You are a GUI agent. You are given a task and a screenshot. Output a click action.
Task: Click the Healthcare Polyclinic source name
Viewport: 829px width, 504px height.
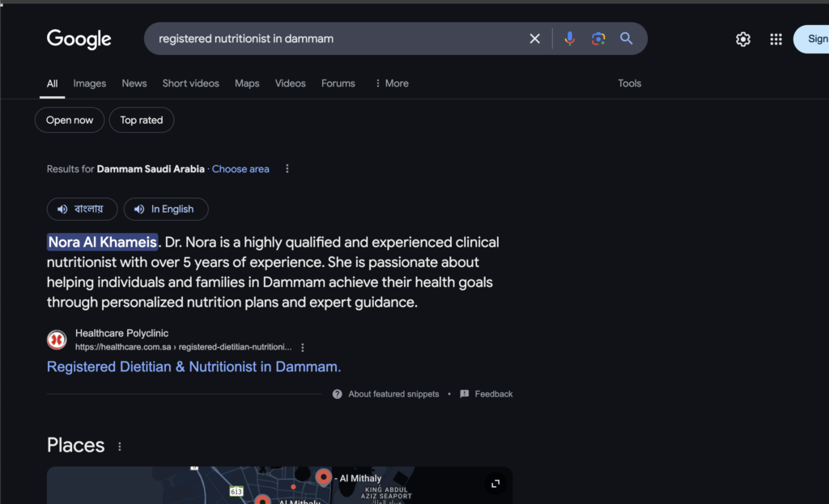[x=121, y=333]
